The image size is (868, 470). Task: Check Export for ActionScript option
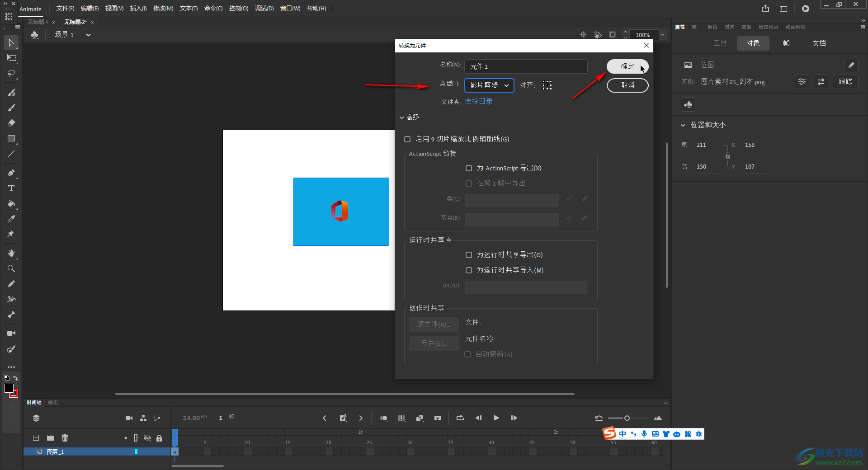pyautogui.click(x=469, y=168)
